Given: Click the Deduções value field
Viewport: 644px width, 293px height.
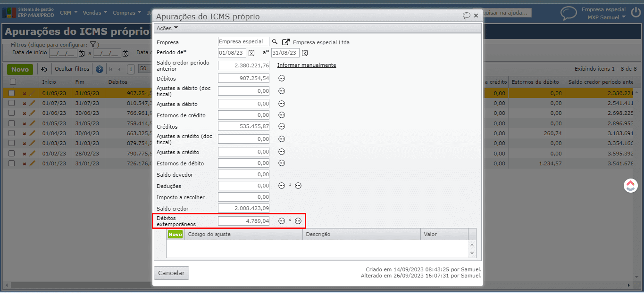Looking at the screenshot, I should click(x=243, y=186).
